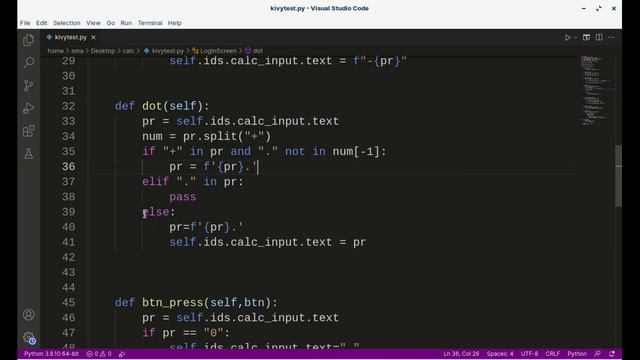Image resolution: width=640 pixels, height=360 pixels.
Task: Click the calc breadcrumb segment
Action: (128, 51)
